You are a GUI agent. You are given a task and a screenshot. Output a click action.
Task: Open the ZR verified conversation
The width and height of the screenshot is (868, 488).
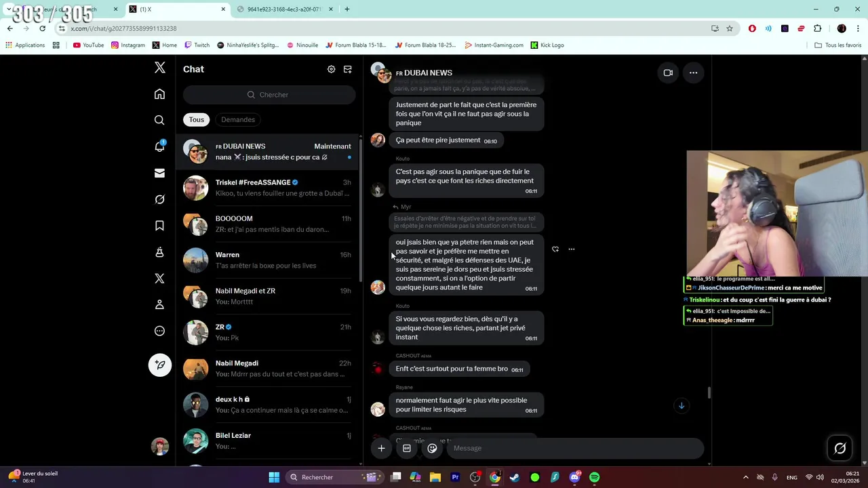269,332
